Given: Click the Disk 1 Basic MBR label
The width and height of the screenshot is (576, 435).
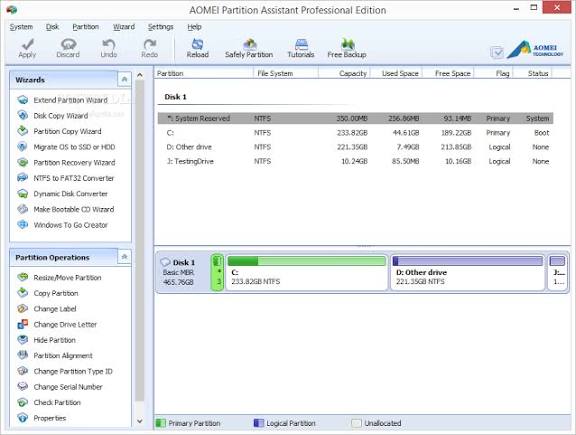Looking at the screenshot, I should click(x=179, y=272).
